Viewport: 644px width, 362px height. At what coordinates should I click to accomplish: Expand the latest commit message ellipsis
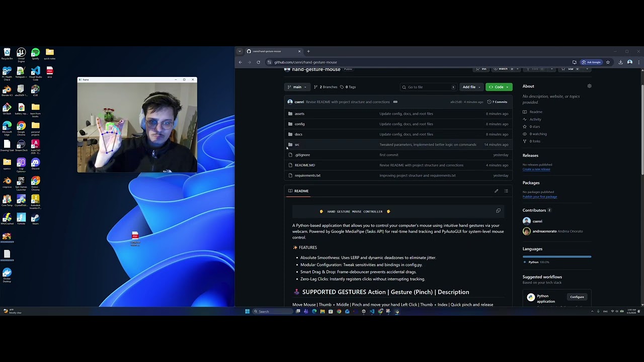point(395,102)
